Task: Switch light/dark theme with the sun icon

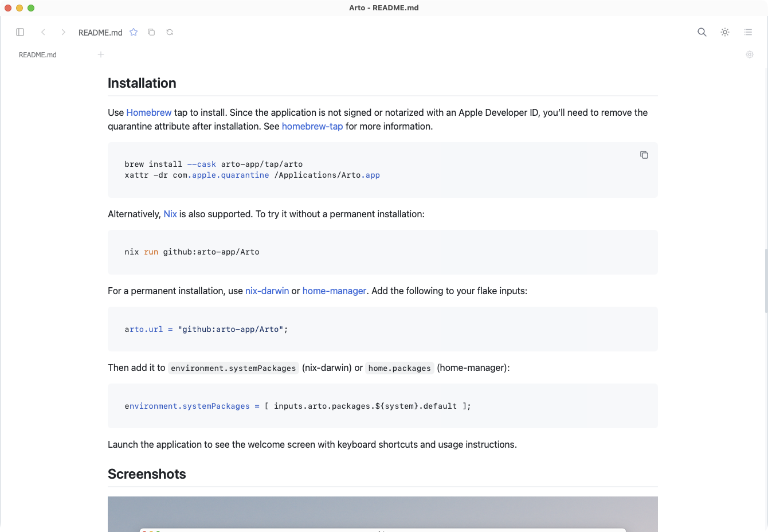Action: pos(724,32)
